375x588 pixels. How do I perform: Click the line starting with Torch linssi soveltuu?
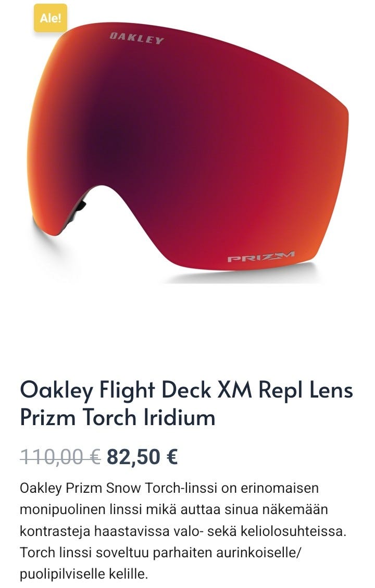click(x=161, y=553)
